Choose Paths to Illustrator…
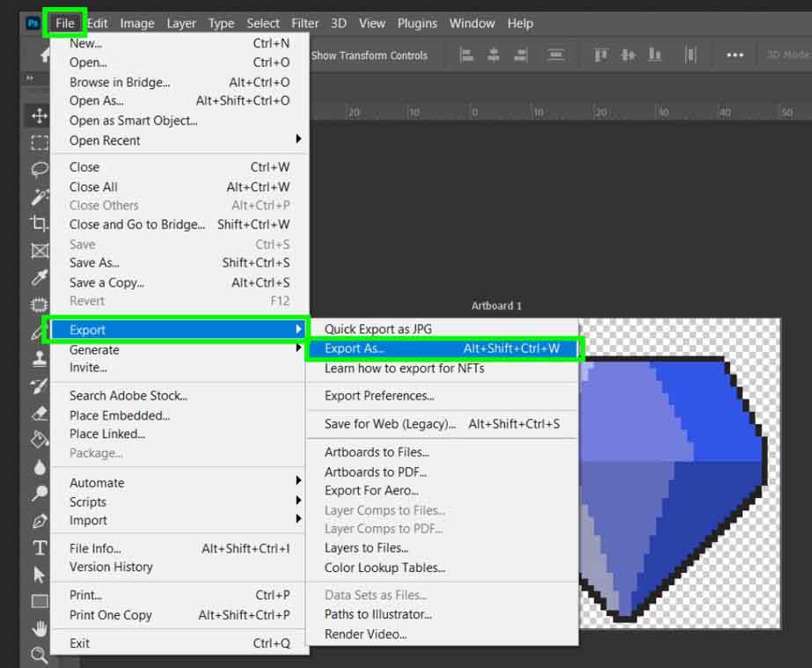The height and width of the screenshot is (668, 812). click(443, 614)
